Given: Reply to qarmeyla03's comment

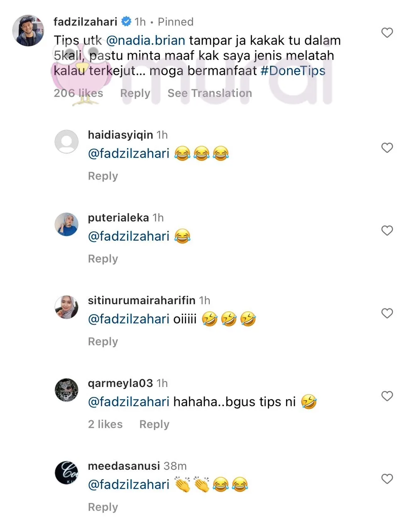Looking at the screenshot, I should tap(154, 424).
